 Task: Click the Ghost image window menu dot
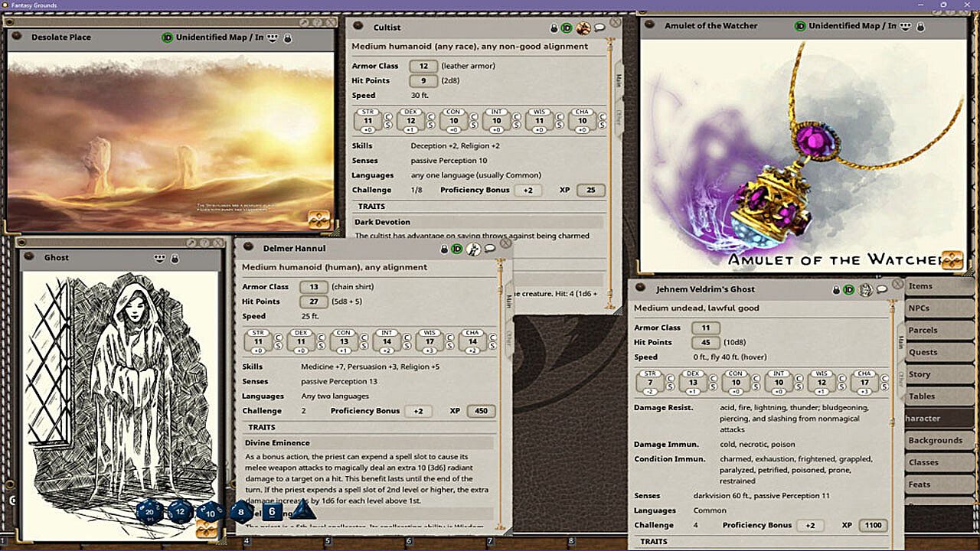(x=29, y=256)
